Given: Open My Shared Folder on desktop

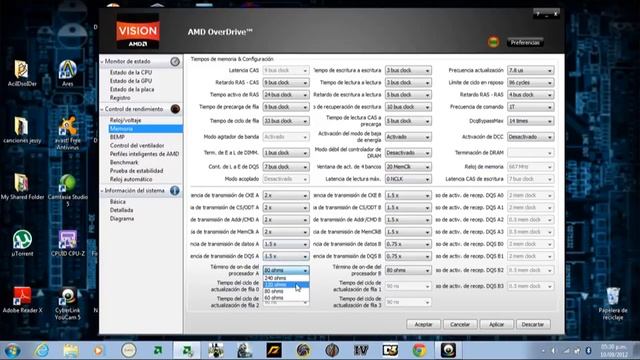Looking at the screenshot, I should point(22,187).
